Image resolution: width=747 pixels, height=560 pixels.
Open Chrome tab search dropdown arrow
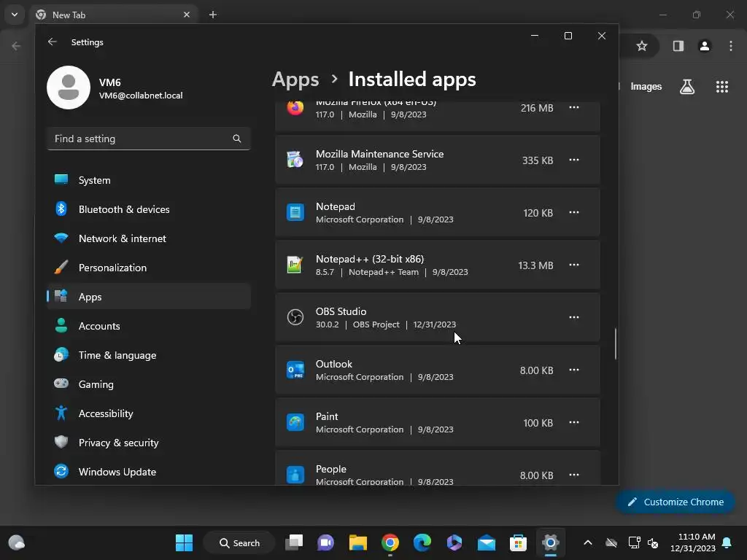[x=15, y=15]
